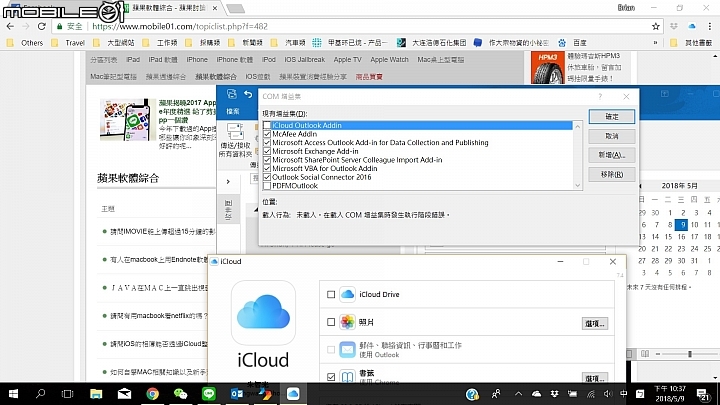Open the Travel bookmarks folder

point(68,43)
